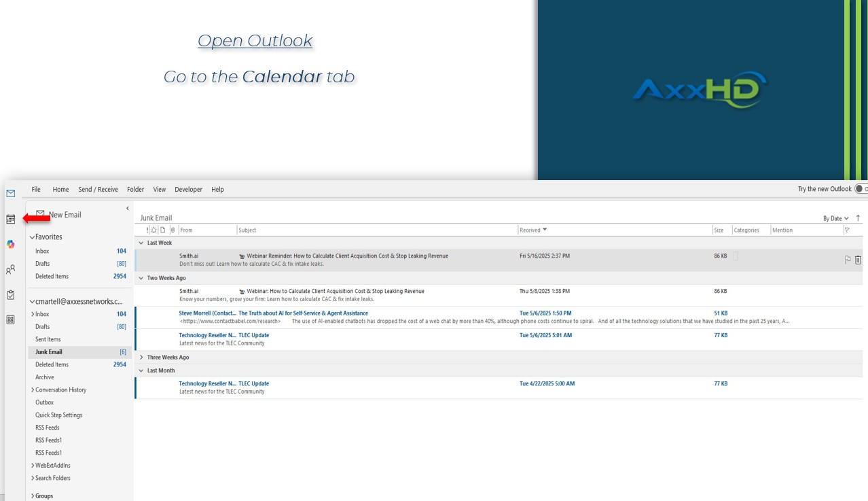Open the More Apps grid icon

click(11, 319)
